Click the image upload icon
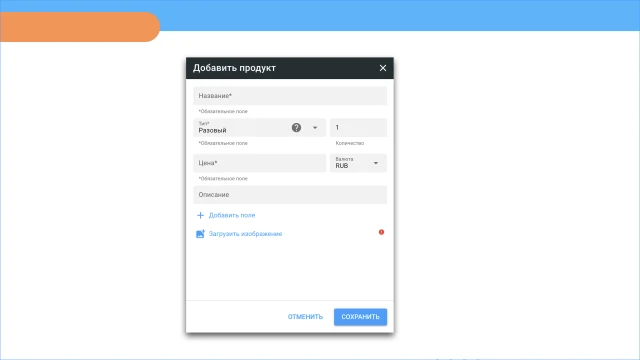The width and height of the screenshot is (640, 360). point(200,233)
